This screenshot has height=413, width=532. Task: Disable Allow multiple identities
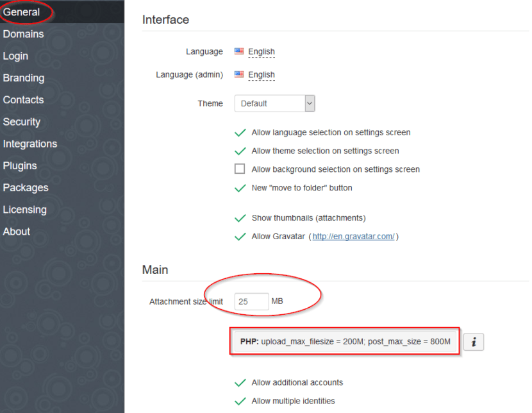coord(240,400)
